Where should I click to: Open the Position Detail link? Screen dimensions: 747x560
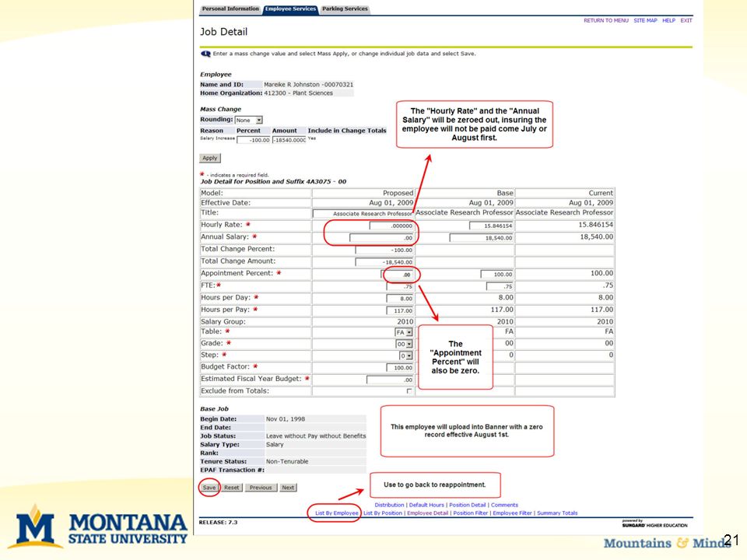pyautogui.click(x=468, y=505)
